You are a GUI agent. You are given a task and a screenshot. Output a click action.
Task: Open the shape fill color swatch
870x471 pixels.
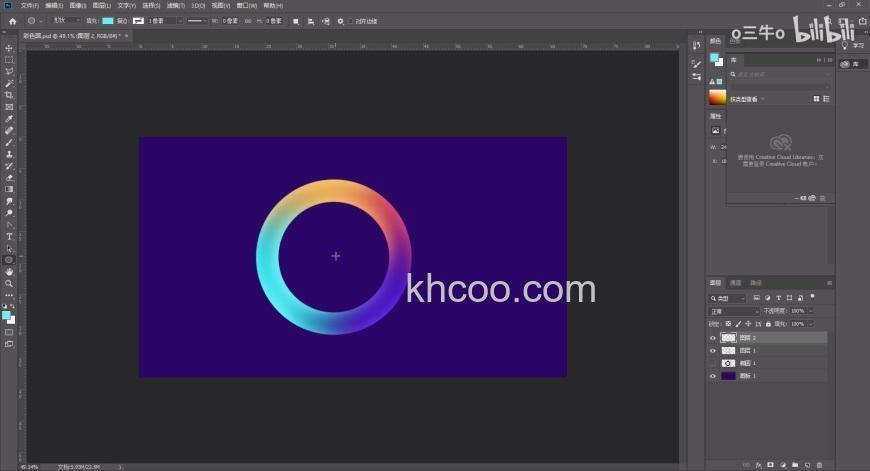(108, 21)
